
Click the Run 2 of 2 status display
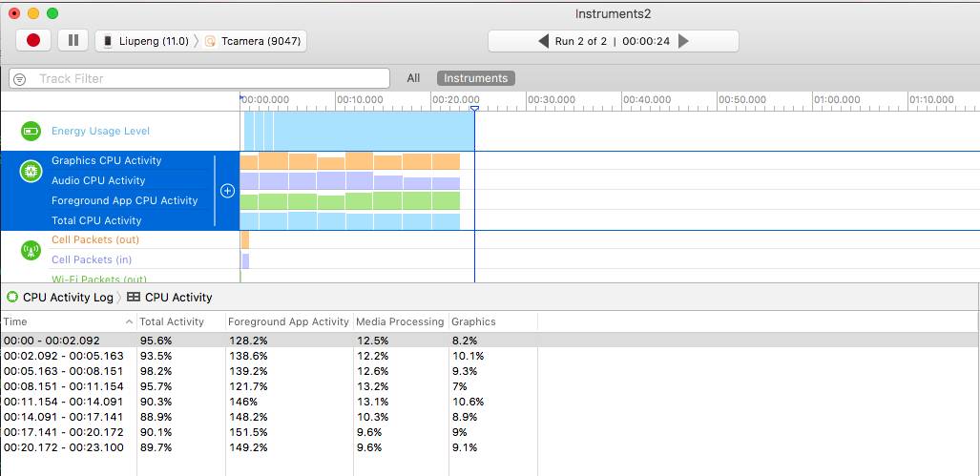point(613,41)
